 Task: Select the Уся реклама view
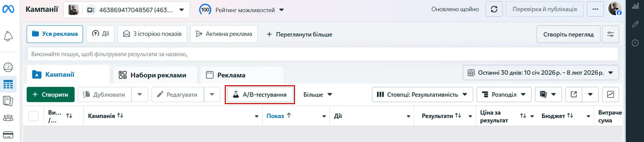pos(55,34)
